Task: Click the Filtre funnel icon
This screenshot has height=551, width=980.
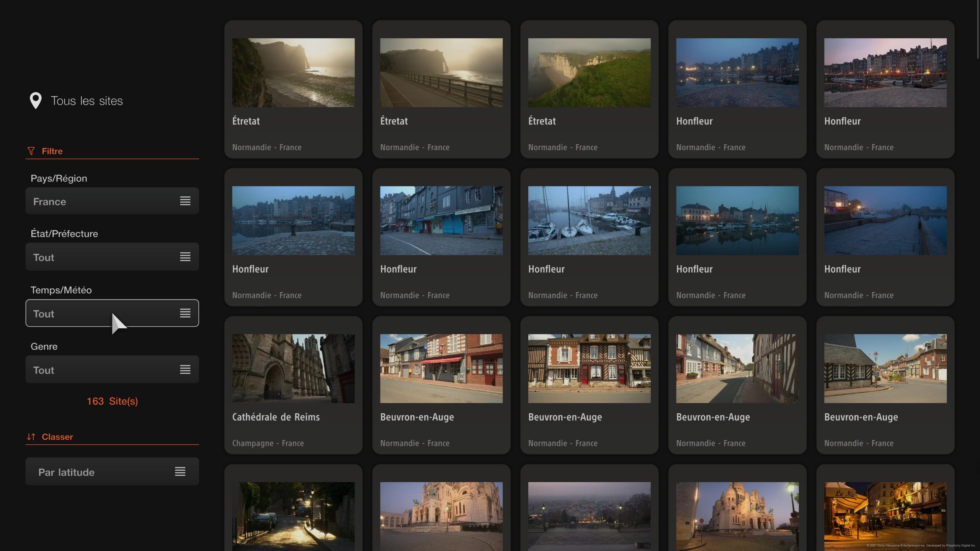Action: 31,151
